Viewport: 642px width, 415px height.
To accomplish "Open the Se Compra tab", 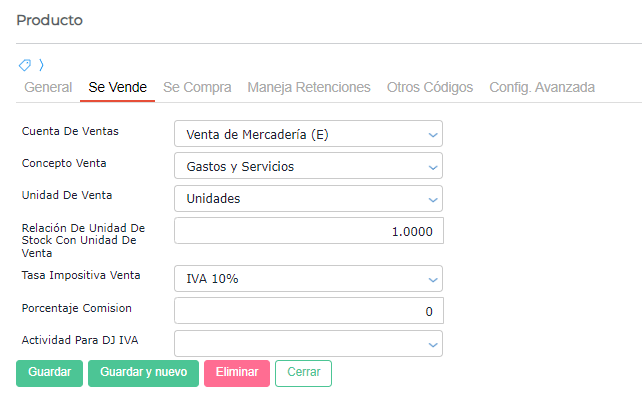I will click(x=197, y=87).
